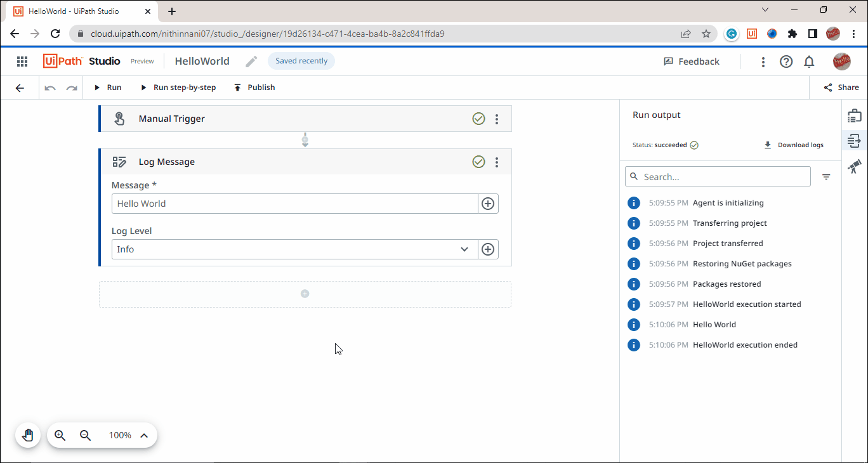The height and width of the screenshot is (463, 868).
Task: Download logs from Run output
Action: click(793, 145)
